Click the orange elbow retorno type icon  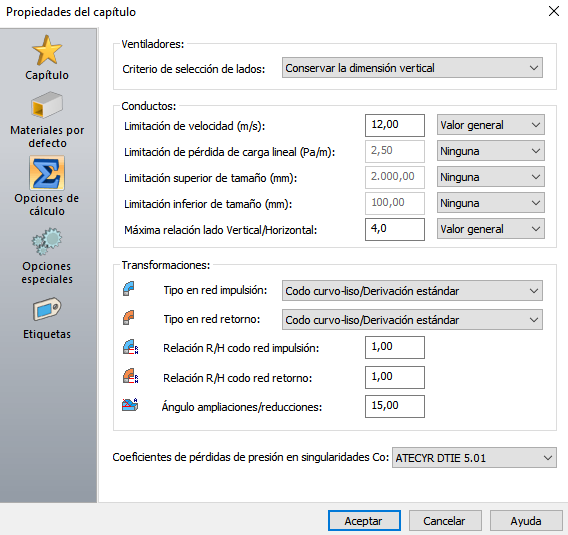point(129,318)
